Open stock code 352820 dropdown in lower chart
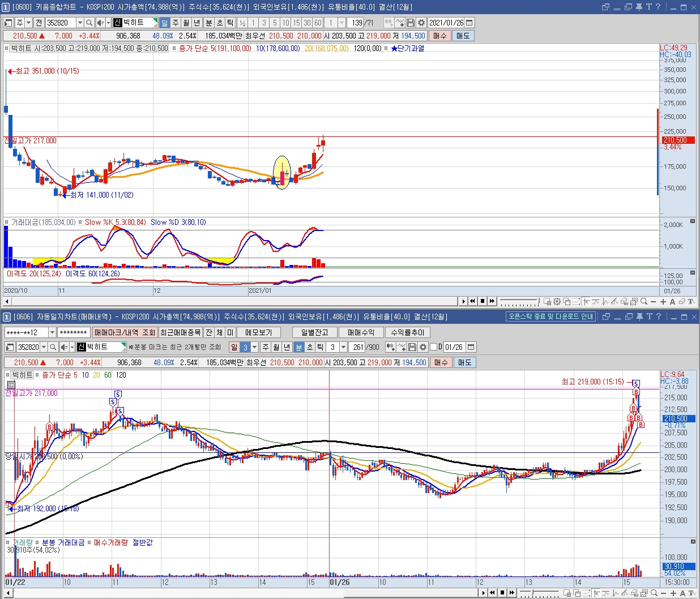 pos(44,347)
